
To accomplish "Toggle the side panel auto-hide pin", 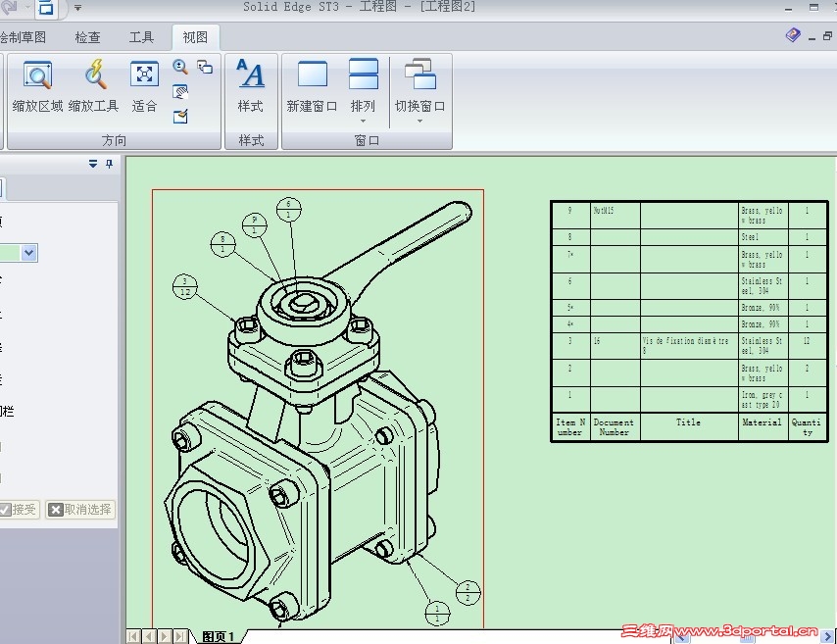I will click(110, 164).
